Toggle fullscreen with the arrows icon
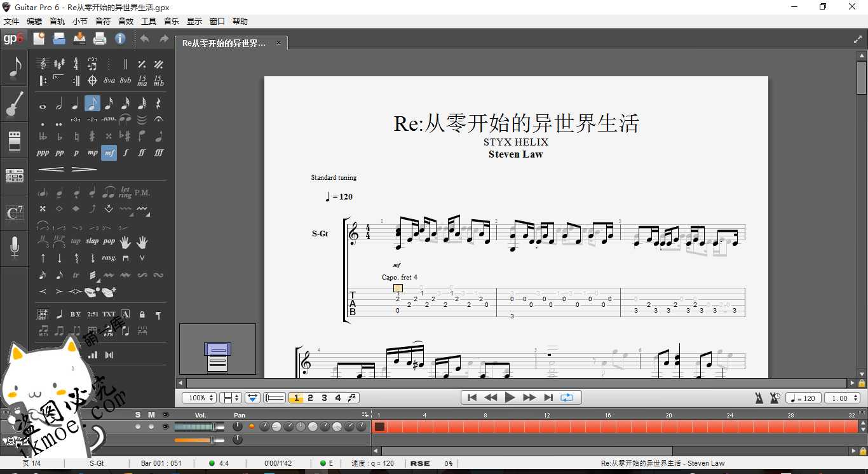Screen dimensions: 868x474 point(857,39)
